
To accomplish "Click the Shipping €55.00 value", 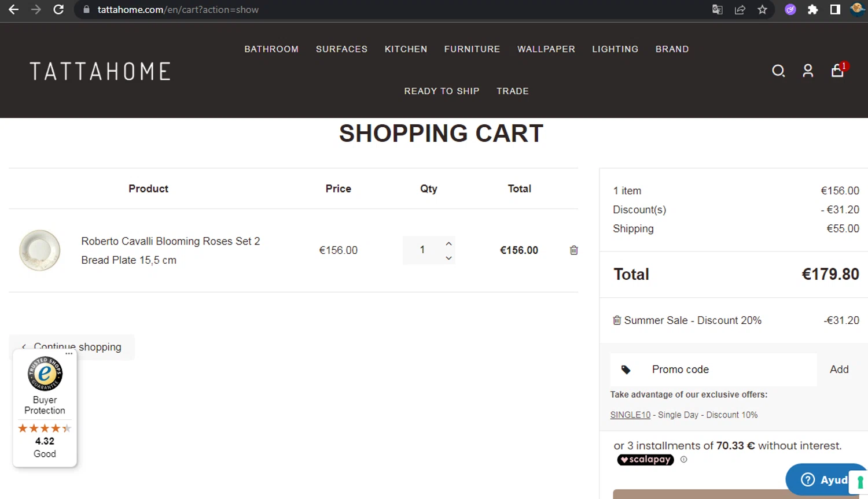I will point(843,228).
